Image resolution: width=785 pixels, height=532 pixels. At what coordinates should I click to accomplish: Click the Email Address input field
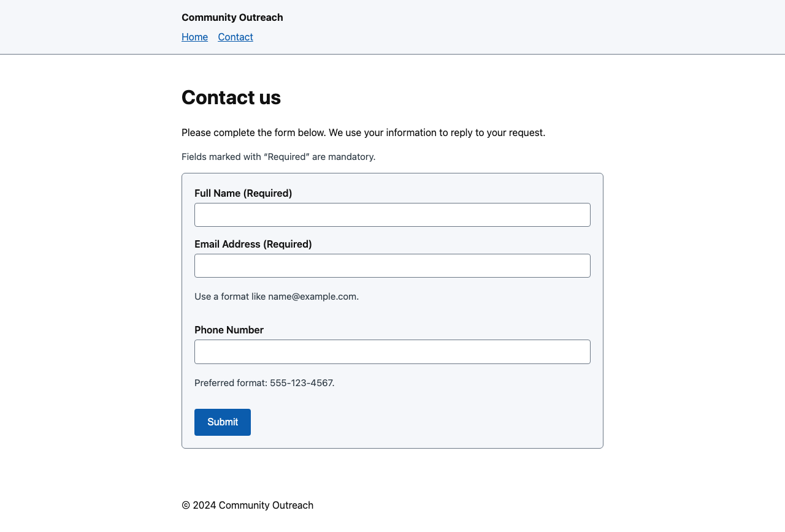[x=392, y=265]
